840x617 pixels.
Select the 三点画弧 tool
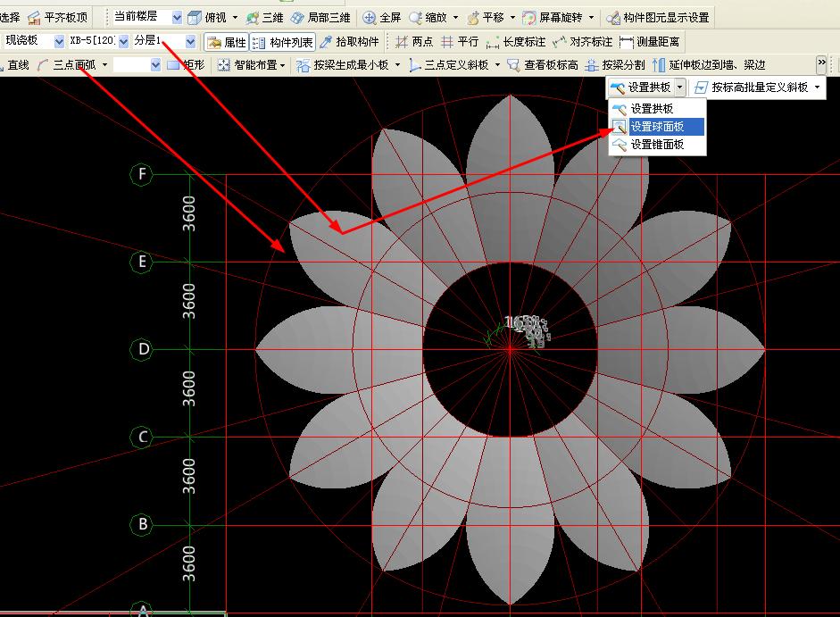pos(67,65)
